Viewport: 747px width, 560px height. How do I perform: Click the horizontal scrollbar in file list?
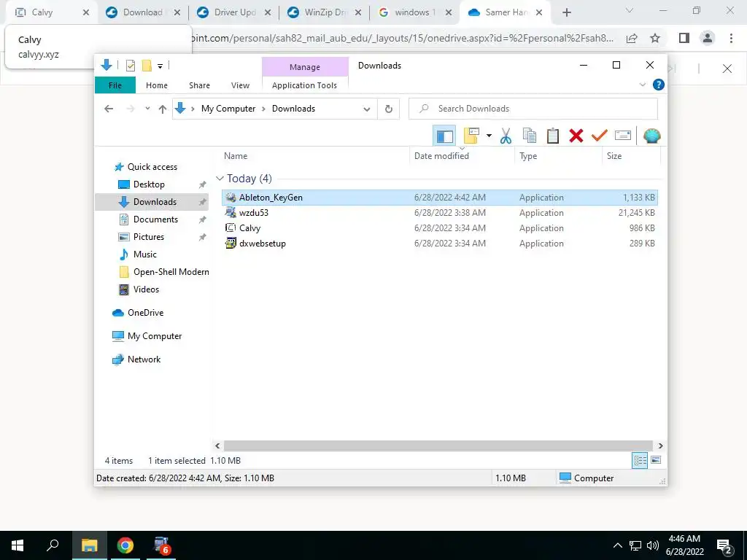[438, 446]
